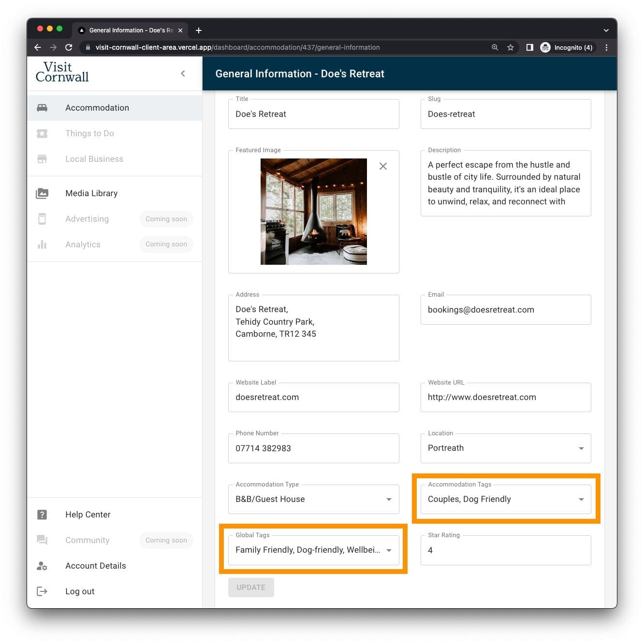
Task: Reload the page using browser refresh icon
Action: [69, 47]
